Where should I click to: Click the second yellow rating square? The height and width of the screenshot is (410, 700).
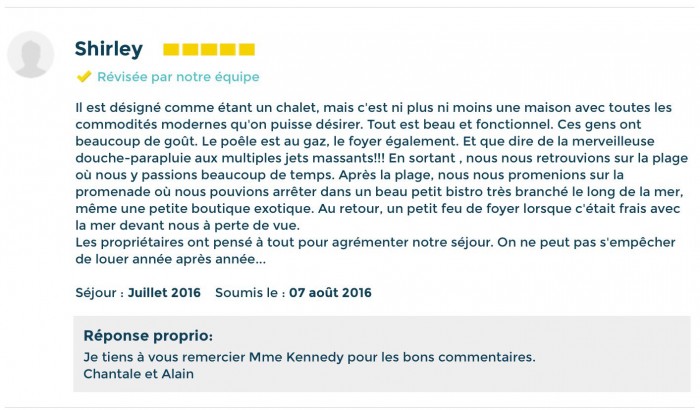(x=190, y=49)
